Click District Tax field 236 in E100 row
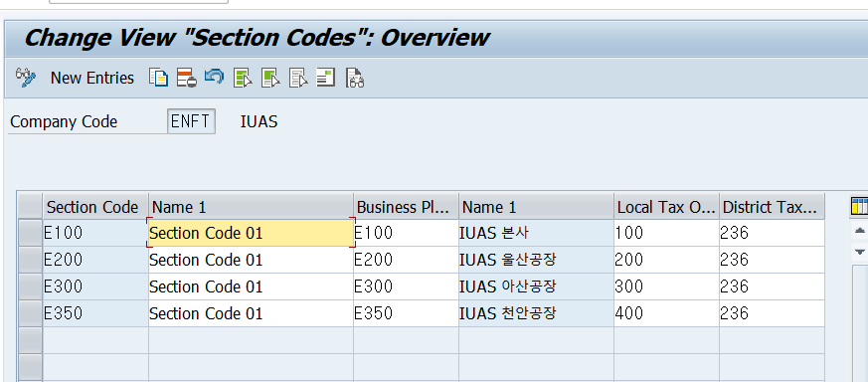 [x=773, y=233]
